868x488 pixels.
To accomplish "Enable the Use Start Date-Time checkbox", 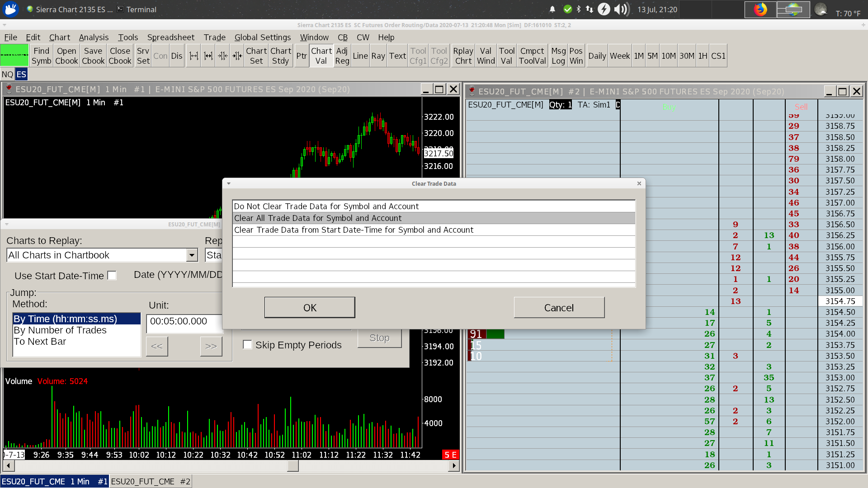I will (112, 276).
